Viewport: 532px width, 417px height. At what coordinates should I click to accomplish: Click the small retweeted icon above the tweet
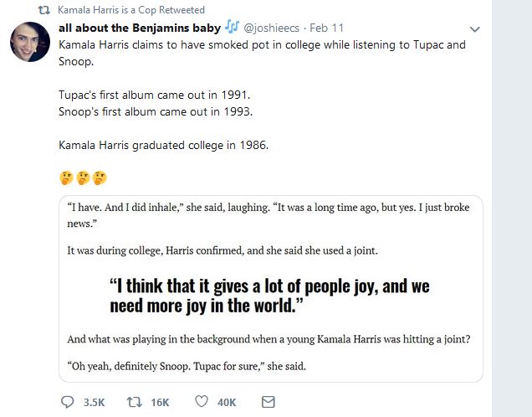click(x=44, y=9)
